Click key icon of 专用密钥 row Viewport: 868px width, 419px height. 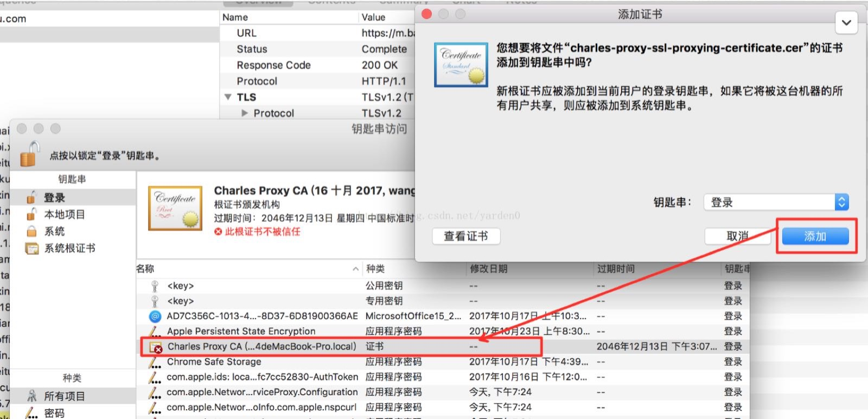tap(155, 301)
